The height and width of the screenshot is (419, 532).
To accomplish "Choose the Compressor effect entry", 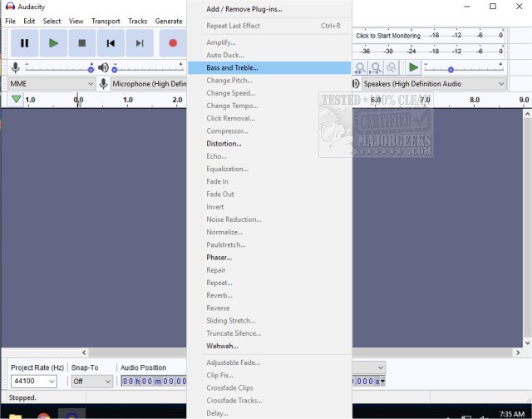I will [269, 131].
